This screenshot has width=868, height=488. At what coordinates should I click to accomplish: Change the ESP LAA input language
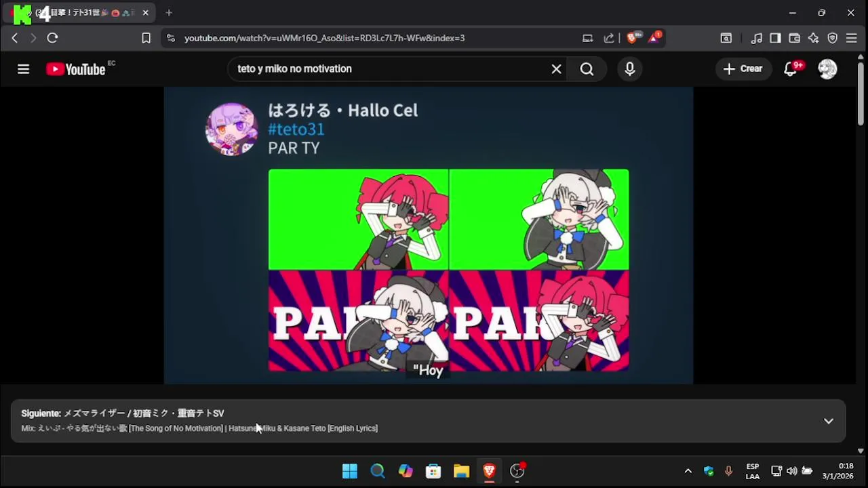tap(753, 471)
